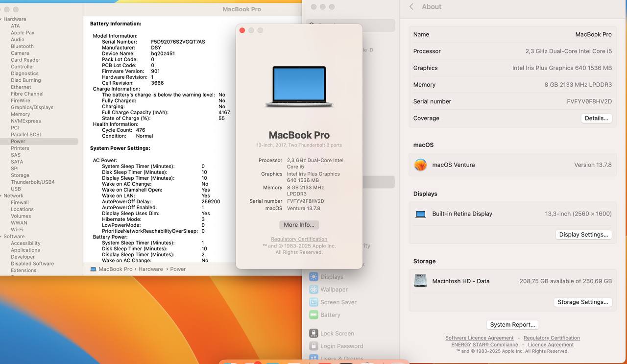Select Wi-Fi under Network
627x364 pixels.
(x=17, y=229)
